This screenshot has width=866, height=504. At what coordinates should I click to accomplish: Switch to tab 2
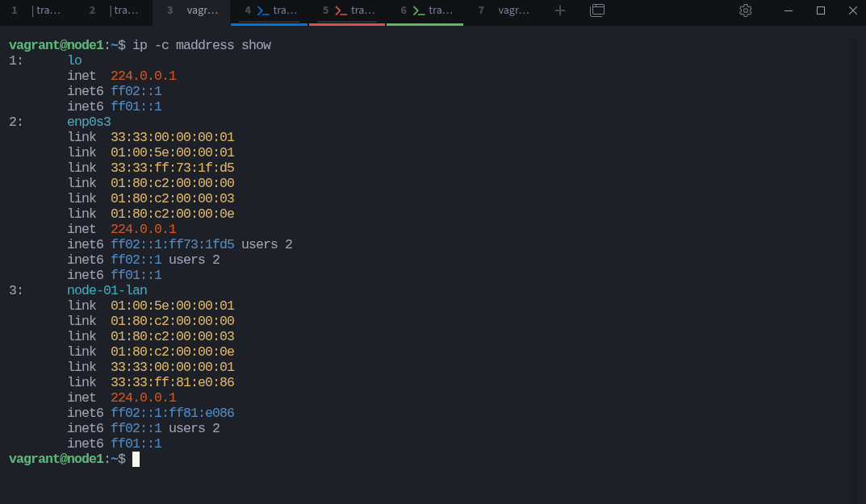tap(114, 12)
